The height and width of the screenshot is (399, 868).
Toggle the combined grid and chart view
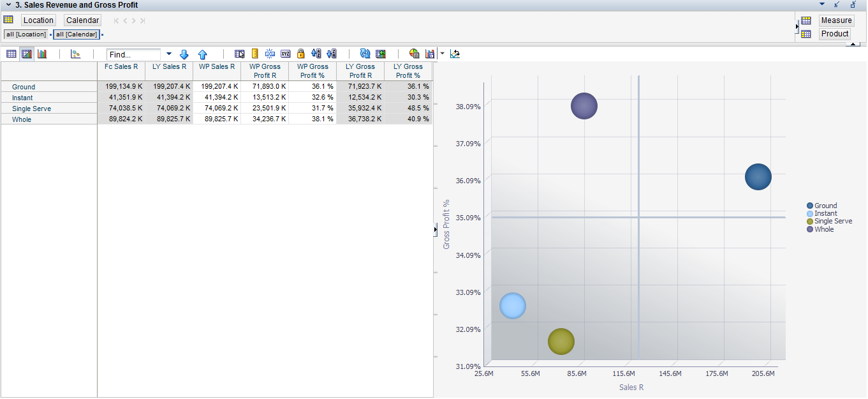tap(26, 54)
